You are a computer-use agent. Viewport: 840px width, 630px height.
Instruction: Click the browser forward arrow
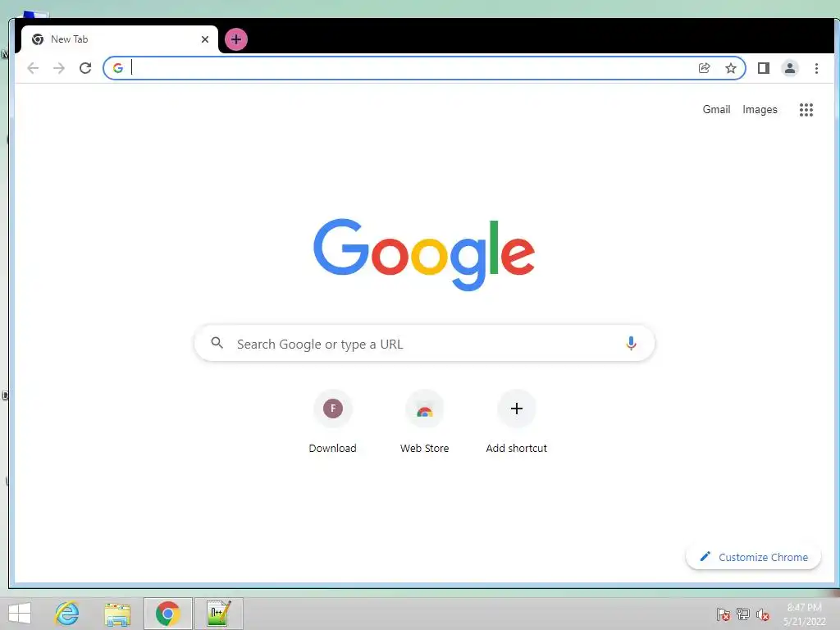click(59, 68)
